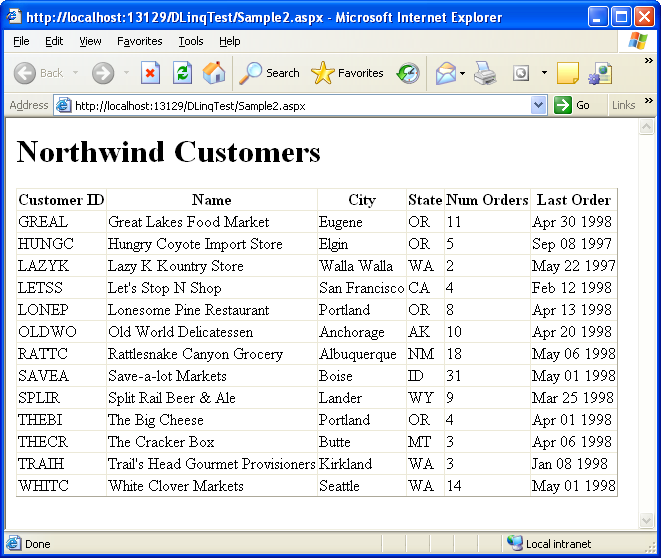This screenshot has height=558, width=661.
Task: Open the Search pane
Action: click(269, 73)
